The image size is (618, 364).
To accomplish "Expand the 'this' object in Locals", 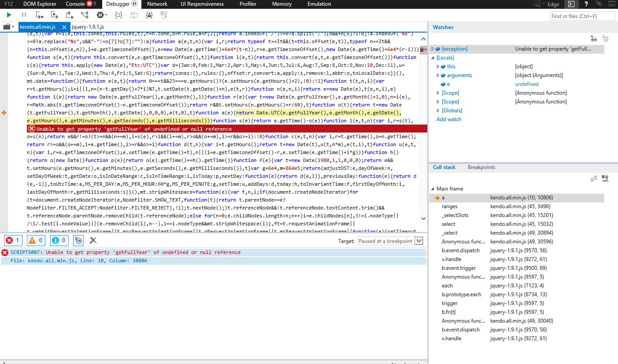I will click(438, 66).
